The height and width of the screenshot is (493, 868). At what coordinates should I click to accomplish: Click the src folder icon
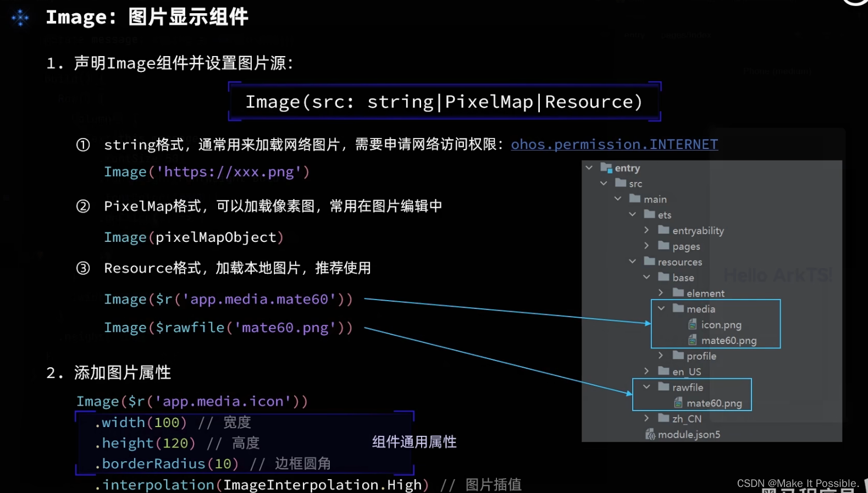pos(621,183)
